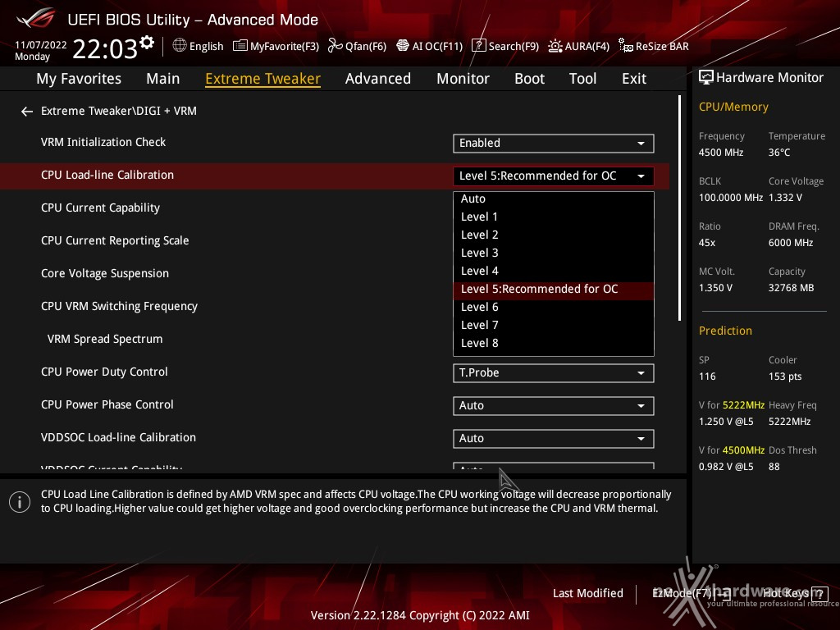Open the My Favorites tab
The height and width of the screenshot is (630, 840).
point(79,79)
